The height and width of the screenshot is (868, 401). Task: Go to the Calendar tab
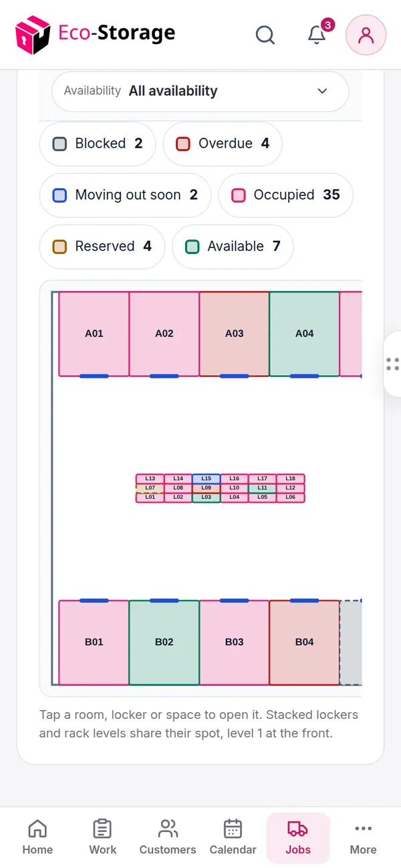tap(233, 837)
